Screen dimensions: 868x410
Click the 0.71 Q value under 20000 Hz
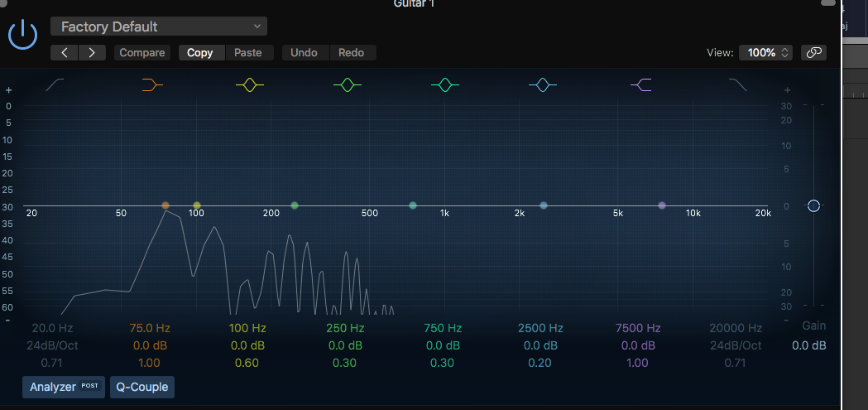736,364
